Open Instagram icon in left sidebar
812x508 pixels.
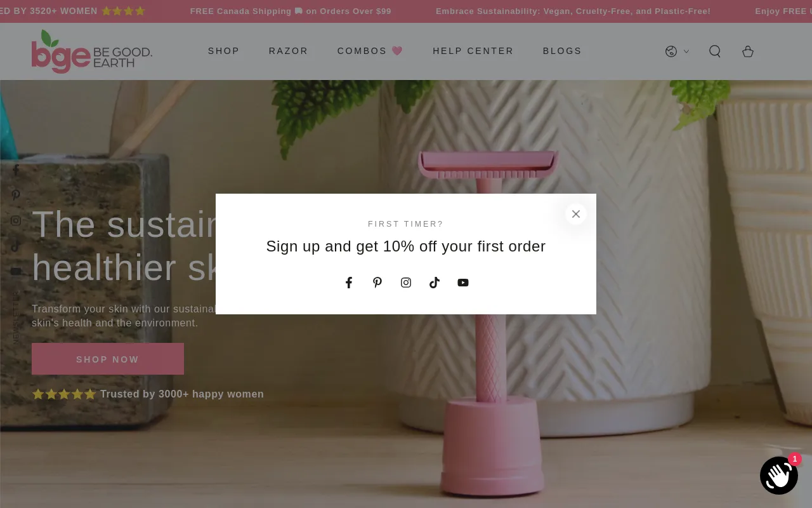pos(16,220)
